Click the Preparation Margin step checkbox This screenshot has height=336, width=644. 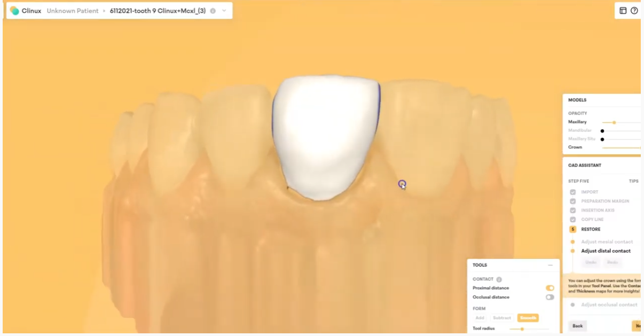(x=573, y=201)
